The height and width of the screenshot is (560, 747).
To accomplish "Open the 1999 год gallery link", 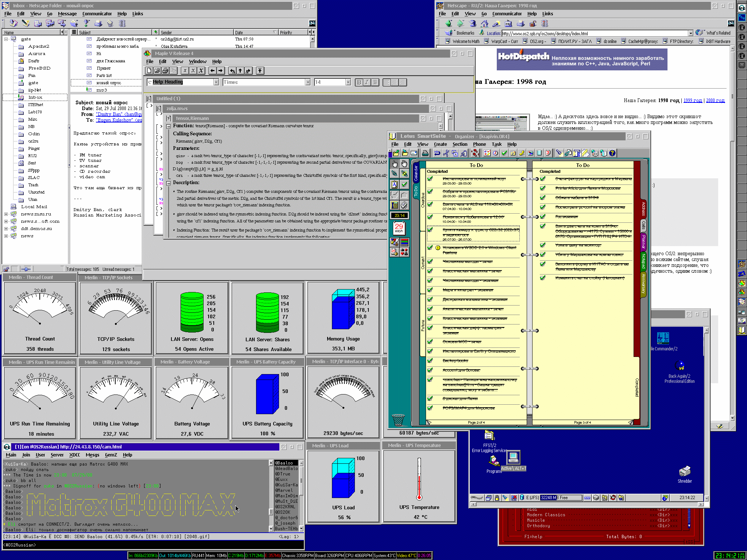I will pos(692,100).
